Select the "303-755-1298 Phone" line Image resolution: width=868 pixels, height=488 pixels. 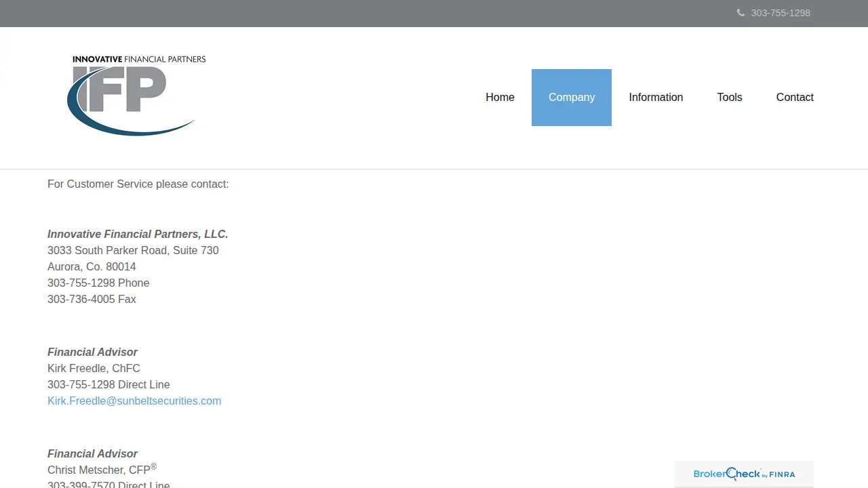click(98, 283)
